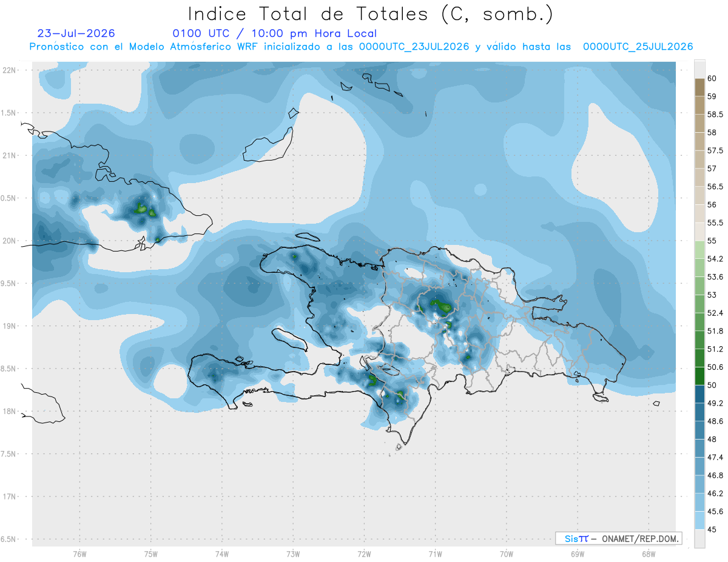
Task: Click the '55.5' value on the color scale
Action: [715, 223]
